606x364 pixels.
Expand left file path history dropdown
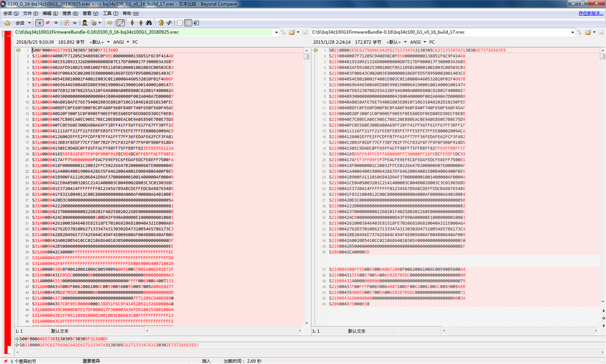[276, 33]
